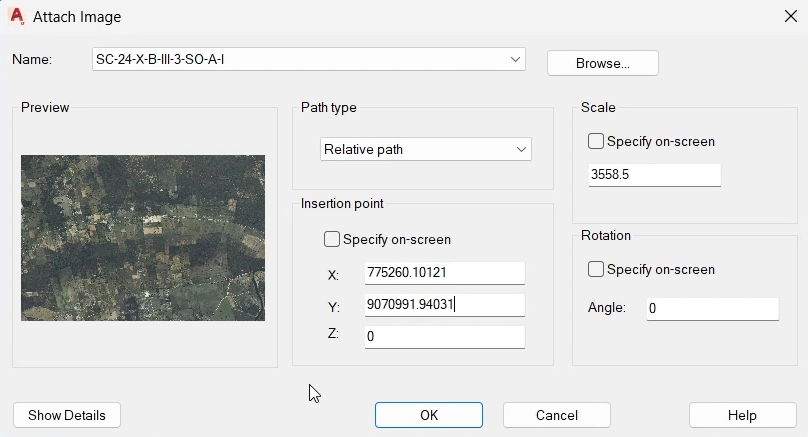Focus the X coordinate input field

444,274
